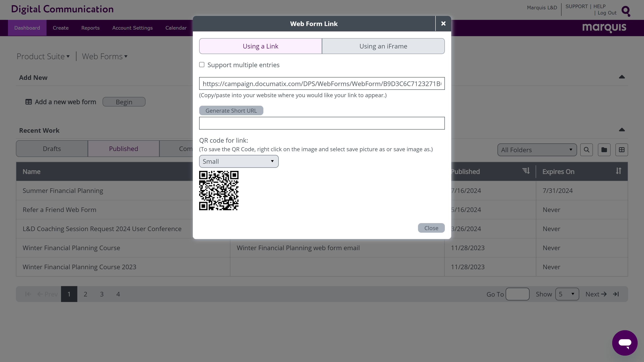Click the Go To page input
644x362 pixels.
[x=517, y=294]
